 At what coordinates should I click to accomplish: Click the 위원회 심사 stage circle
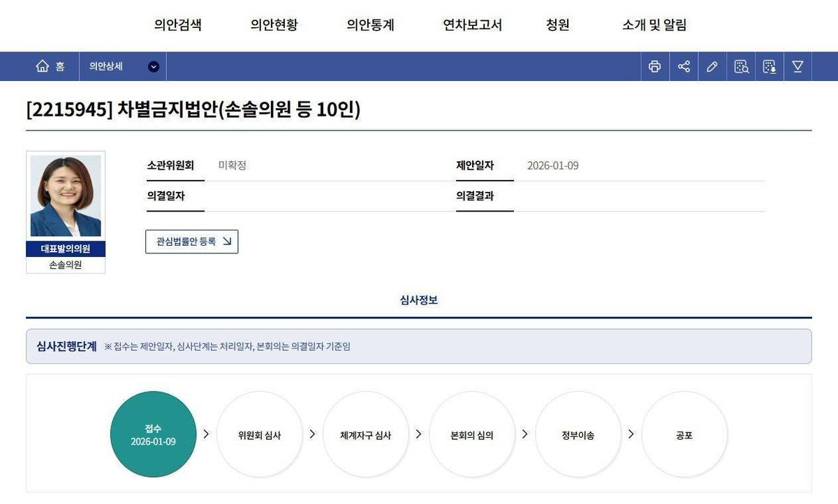click(260, 434)
